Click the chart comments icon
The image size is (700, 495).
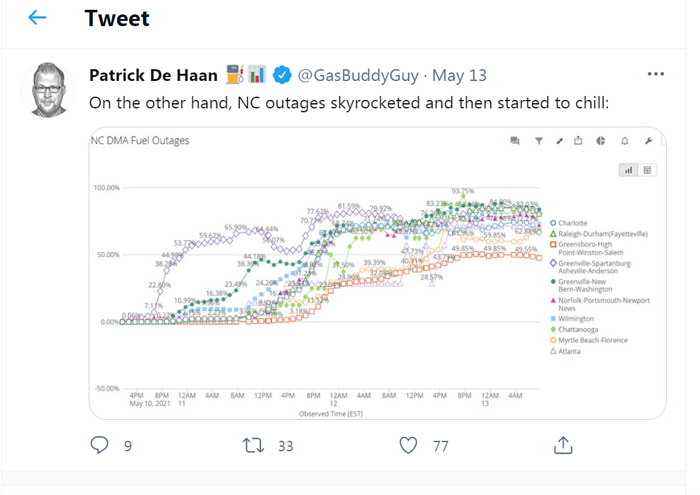(x=515, y=141)
